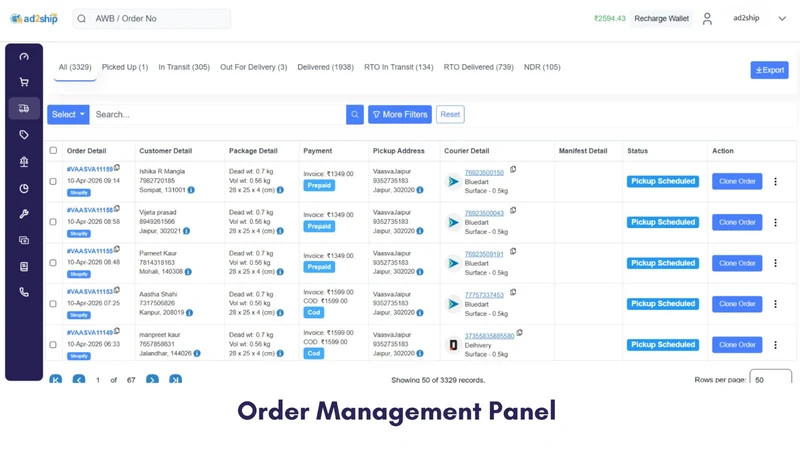Switch to the All (3329) tab
This screenshot has height=450, width=800.
tap(75, 67)
